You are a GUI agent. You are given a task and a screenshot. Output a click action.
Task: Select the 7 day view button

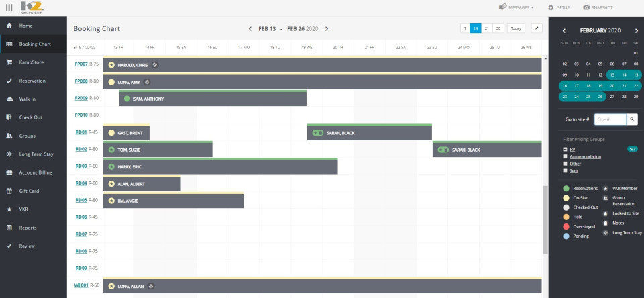(465, 28)
